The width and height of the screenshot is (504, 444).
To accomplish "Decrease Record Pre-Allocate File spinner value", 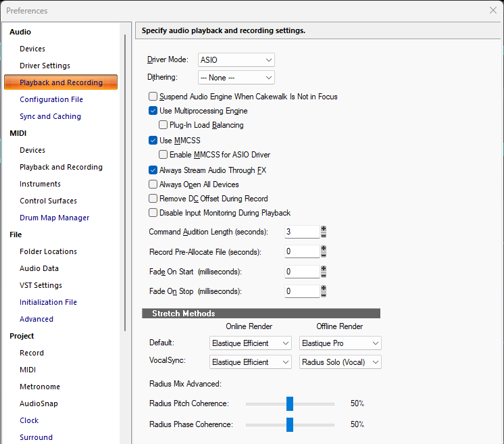I will (x=324, y=255).
